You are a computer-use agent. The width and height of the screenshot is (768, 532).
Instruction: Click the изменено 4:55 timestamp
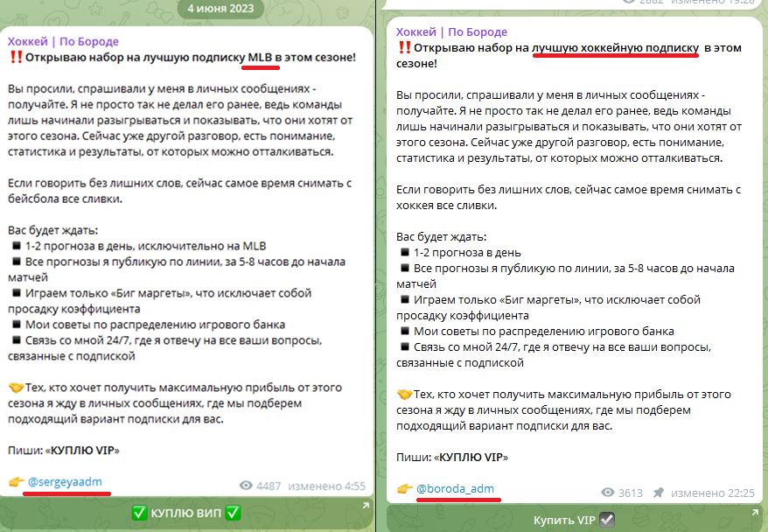[x=326, y=486]
